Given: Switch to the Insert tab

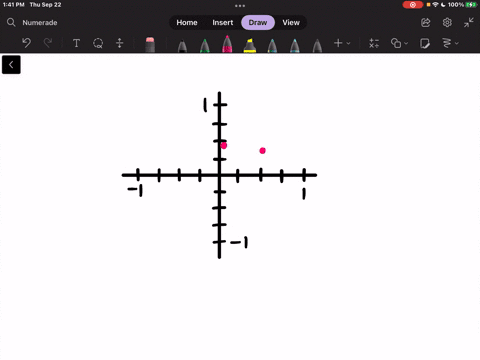Looking at the screenshot, I should point(223,23).
